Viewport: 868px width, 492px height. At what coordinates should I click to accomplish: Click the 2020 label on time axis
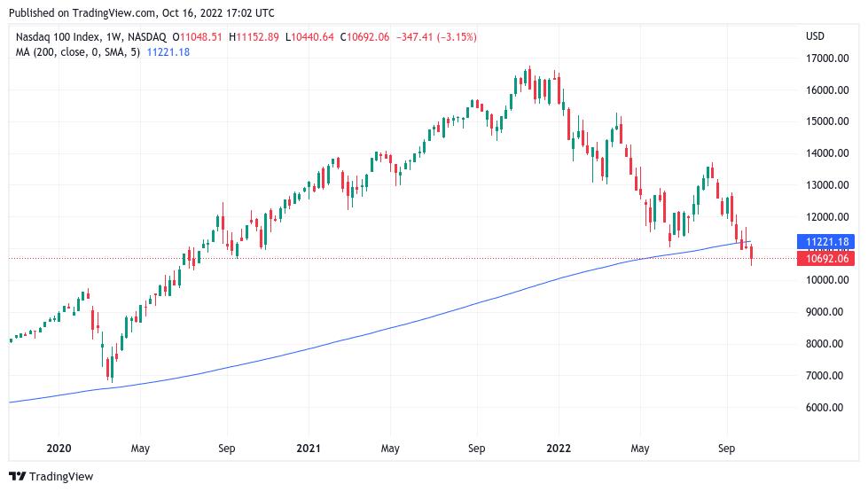(59, 449)
